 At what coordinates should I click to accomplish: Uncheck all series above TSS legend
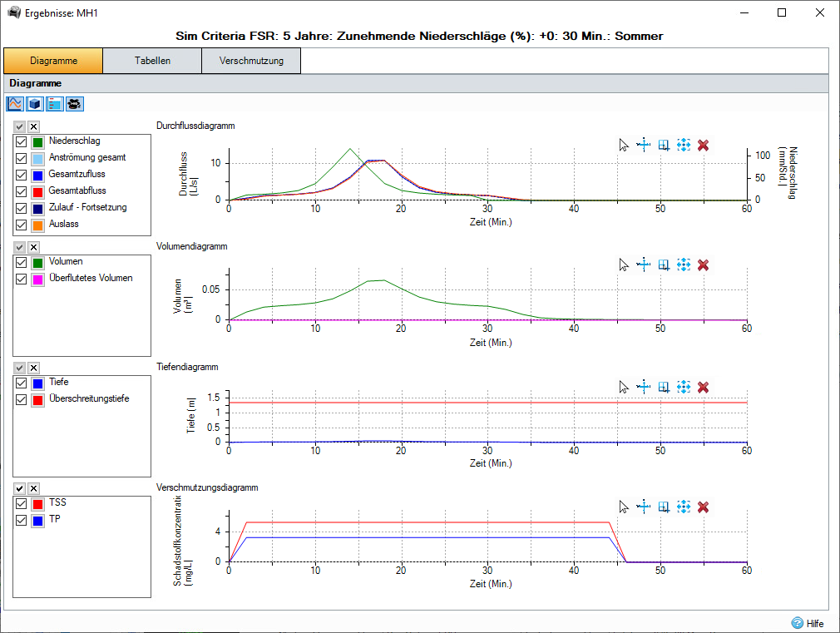[34, 488]
